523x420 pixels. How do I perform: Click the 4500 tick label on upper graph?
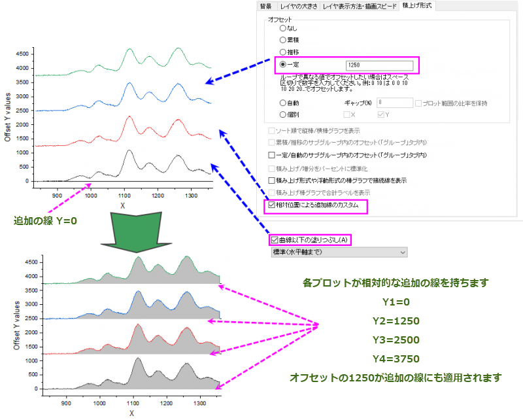tap(23, 54)
